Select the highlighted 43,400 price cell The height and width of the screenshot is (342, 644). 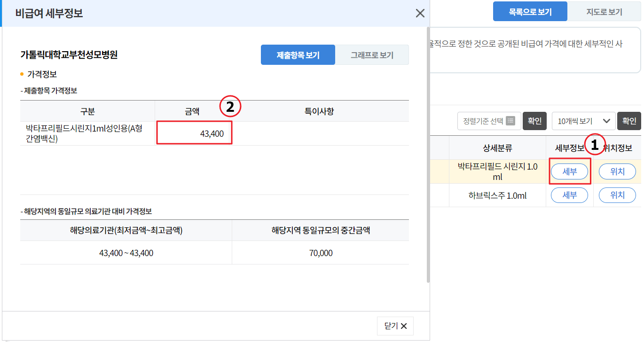click(x=194, y=132)
